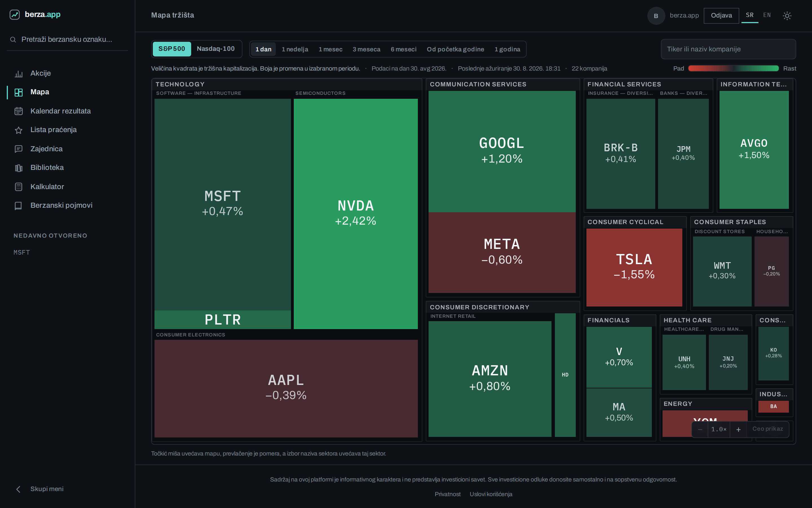Click the TSLA −1,55% tile
The image size is (812, 508).
point(634,268)
